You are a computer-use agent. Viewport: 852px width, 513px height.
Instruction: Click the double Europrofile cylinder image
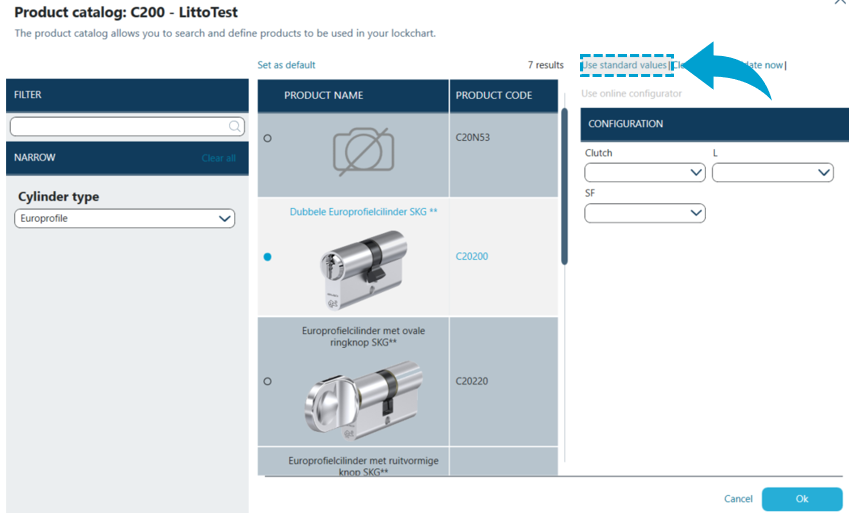point(363,264)
